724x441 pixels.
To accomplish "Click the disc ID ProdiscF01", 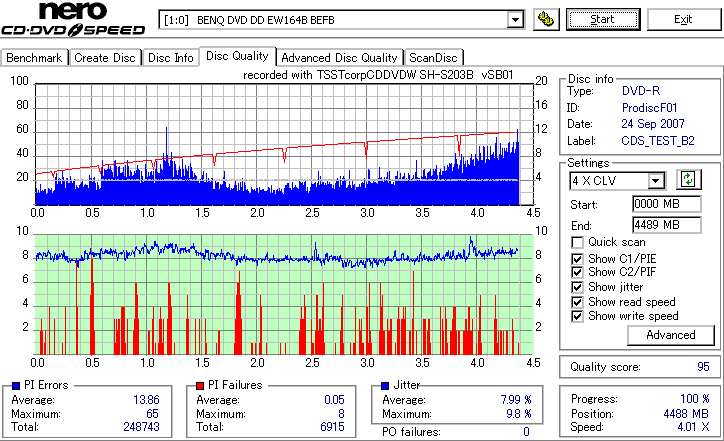I will point(649,108).
